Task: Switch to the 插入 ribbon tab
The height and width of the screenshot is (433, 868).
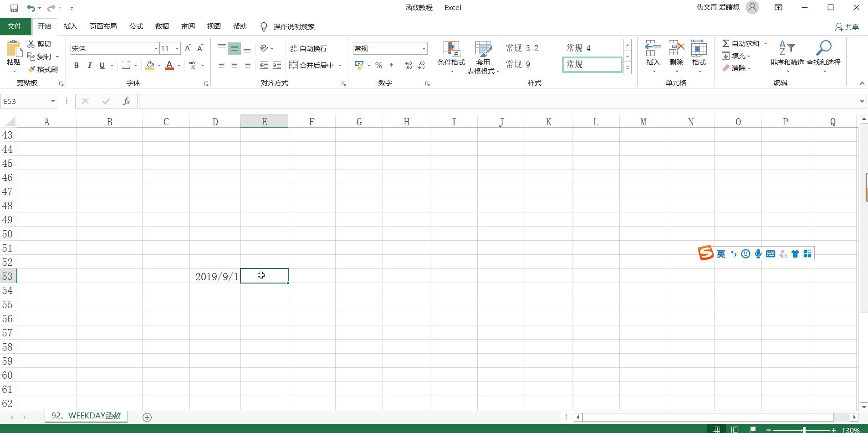Action: click(70, 26)
